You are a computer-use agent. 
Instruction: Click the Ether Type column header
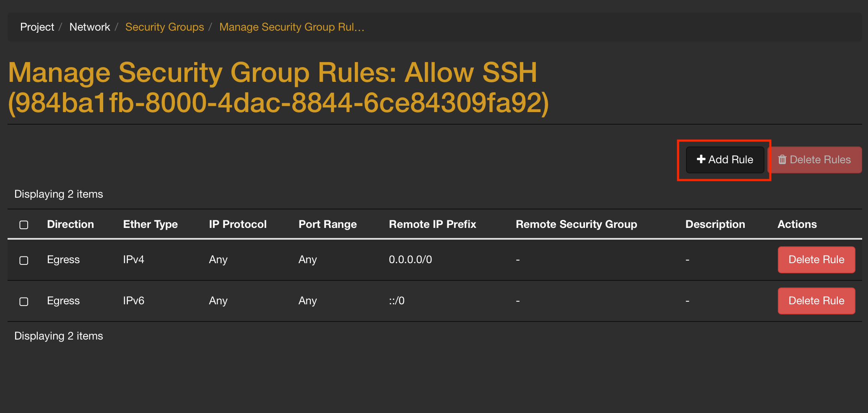click(x=150, y=224)
